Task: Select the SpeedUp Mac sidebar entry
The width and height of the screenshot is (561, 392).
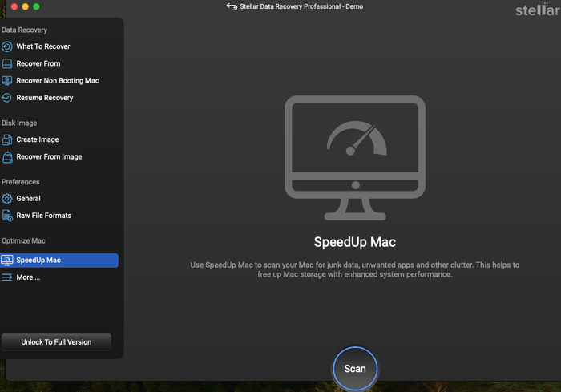Action: pyautogui.click(x=59, y=261)
